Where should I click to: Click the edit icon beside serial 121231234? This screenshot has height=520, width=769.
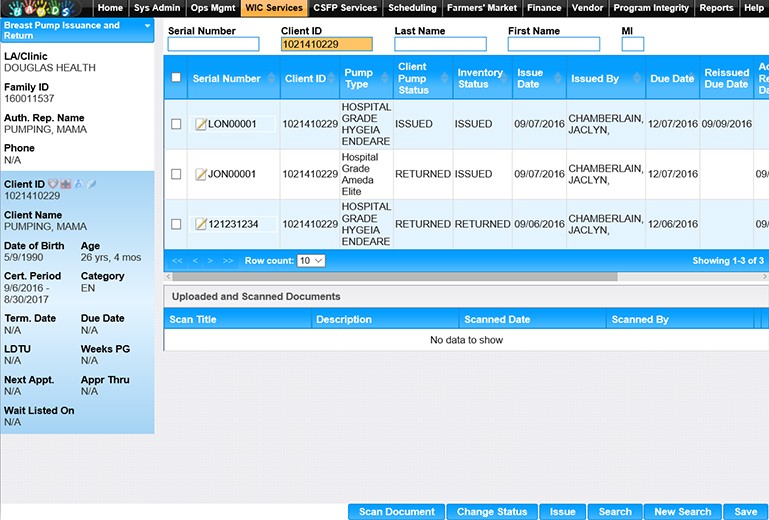200,224
